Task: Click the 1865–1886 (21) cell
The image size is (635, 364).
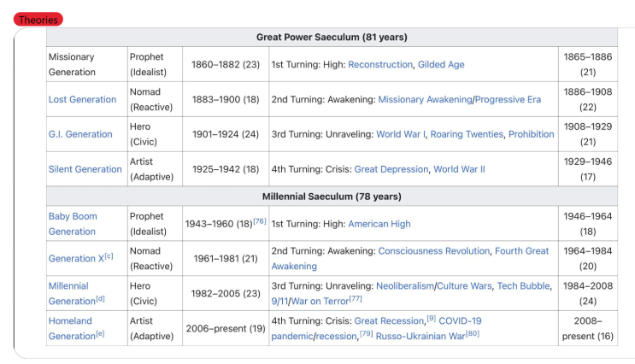Action: (x=588, y=64)
